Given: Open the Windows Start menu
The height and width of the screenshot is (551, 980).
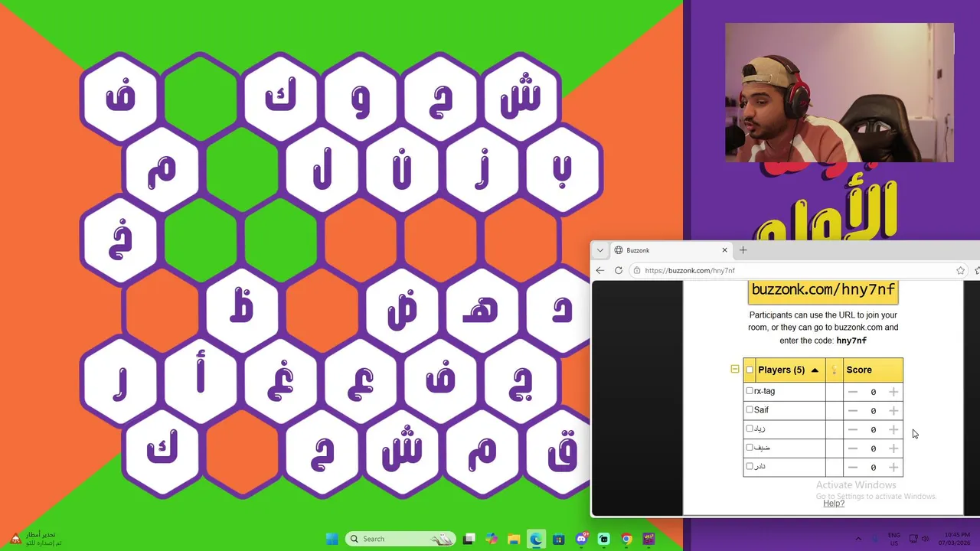Looking at the screenshot, I should 332,539.
